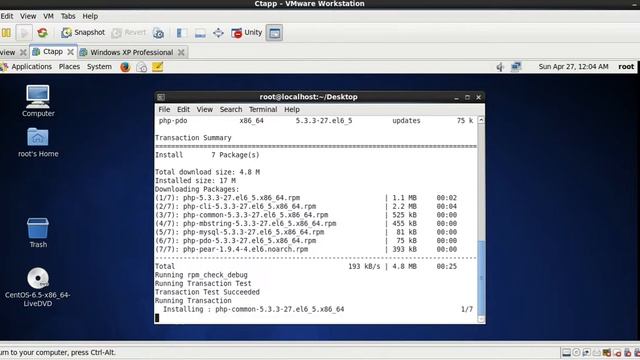Maximize the terminal window

coord(467,97)
